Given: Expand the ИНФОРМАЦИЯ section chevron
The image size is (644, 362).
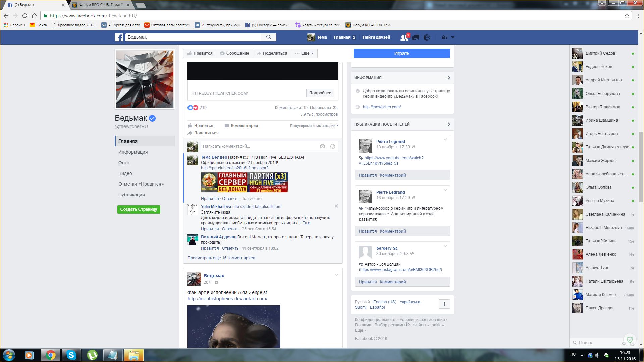Looking at the screenshot, I should (x=449, y=78).
